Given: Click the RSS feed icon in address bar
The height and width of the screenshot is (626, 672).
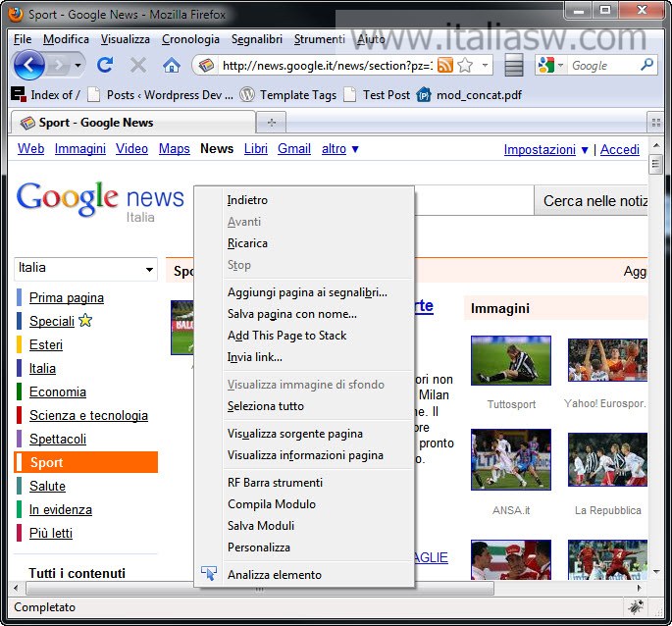Looking at the screenshot, I should coord(445,66).
